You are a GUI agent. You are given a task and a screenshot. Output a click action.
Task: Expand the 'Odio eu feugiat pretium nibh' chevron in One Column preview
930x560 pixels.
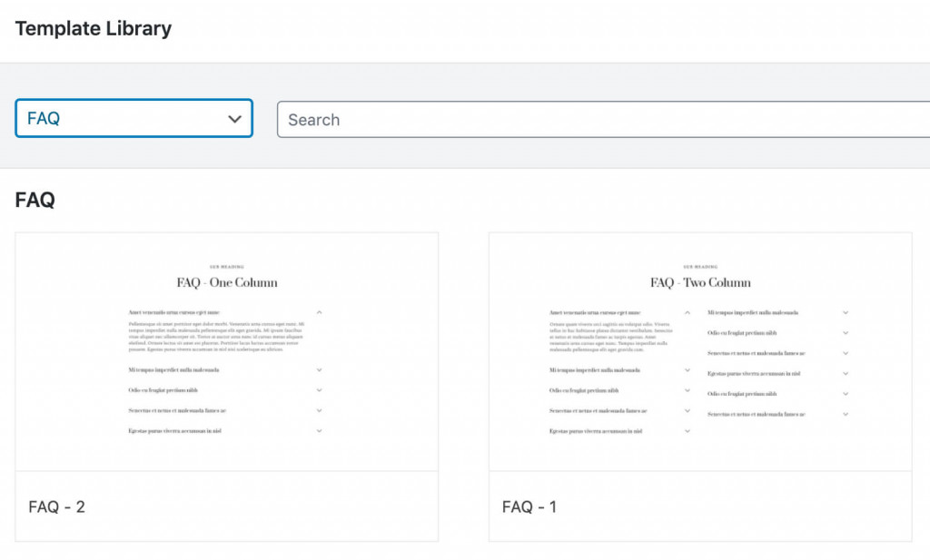(319, 389)
